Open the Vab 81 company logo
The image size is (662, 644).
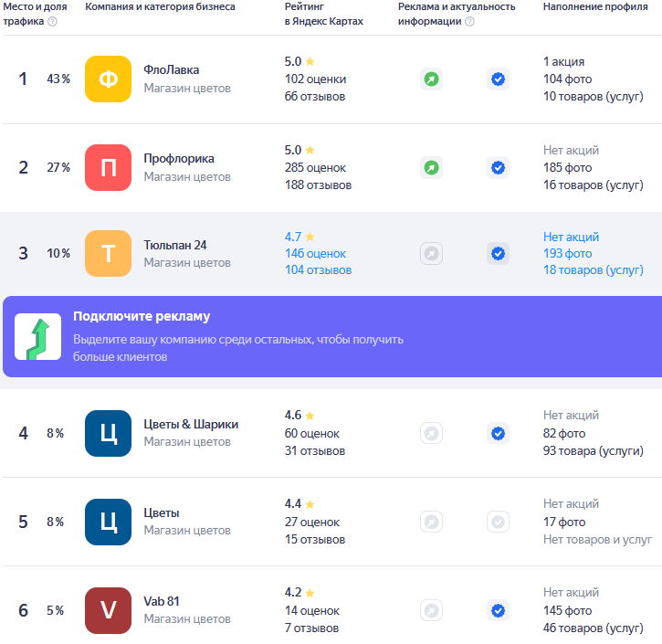coord(108,610)
